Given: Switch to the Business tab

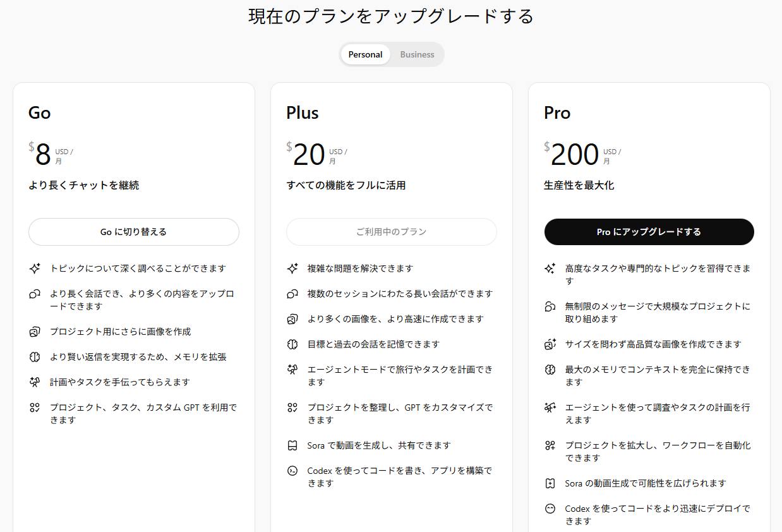Looking at the screenshot, I should point(417,54).
